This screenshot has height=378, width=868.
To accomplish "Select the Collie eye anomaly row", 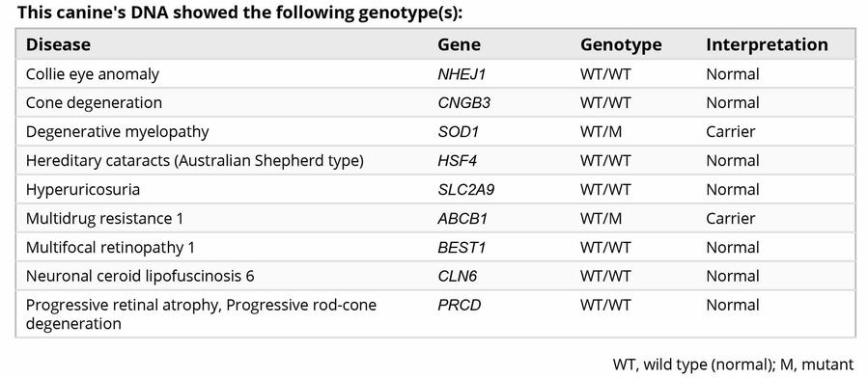I will pos(435,74).
